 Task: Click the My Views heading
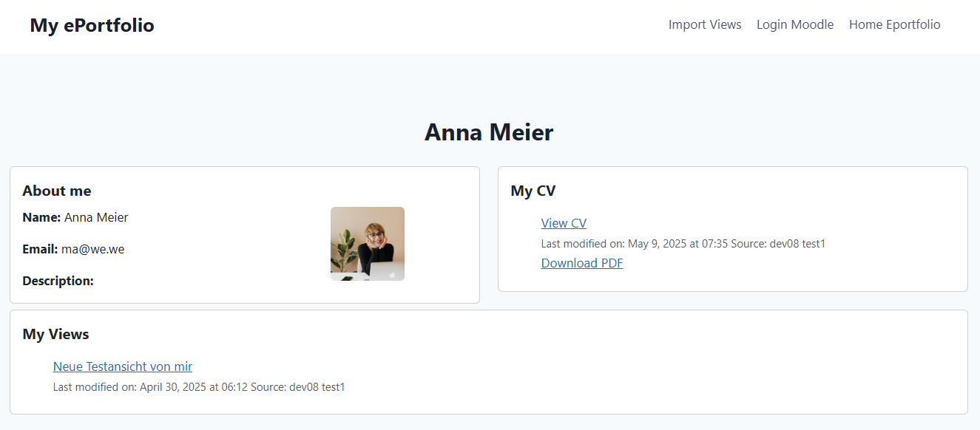point(55,334)
